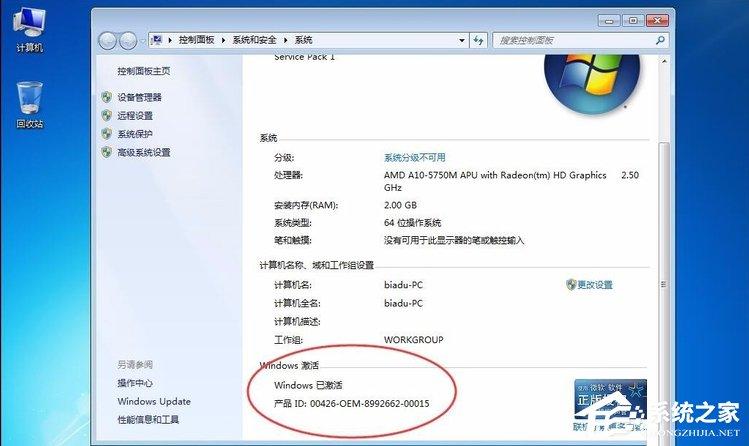Click the shield icon beside 远程设置
This screenshot has height=446, width=749.
[x=107, y=115]
